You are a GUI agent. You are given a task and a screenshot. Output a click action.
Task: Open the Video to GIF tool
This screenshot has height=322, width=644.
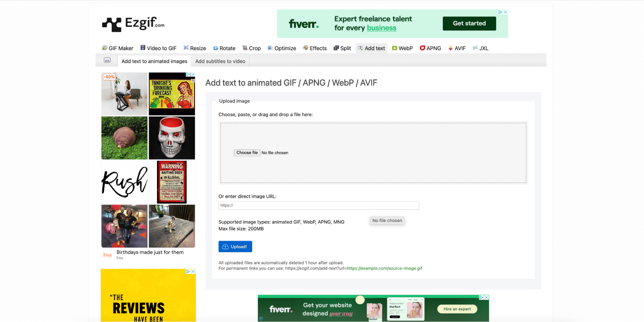tap(159, 48)
